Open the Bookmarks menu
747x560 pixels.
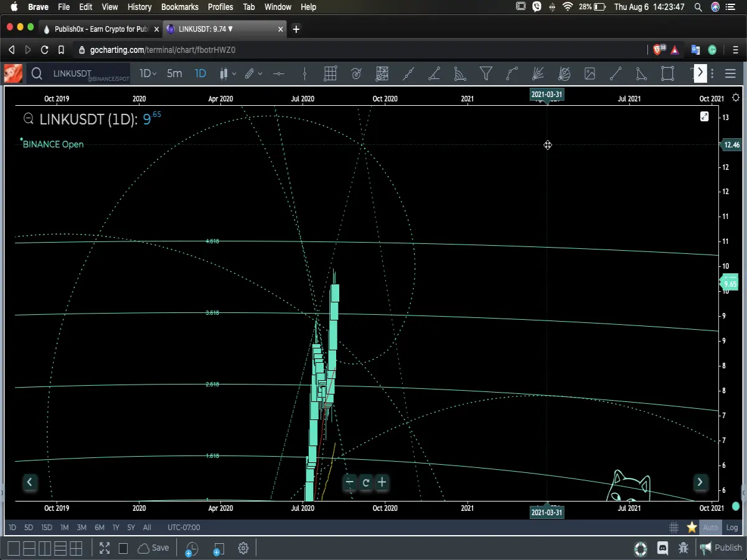[x=180, y=7]
